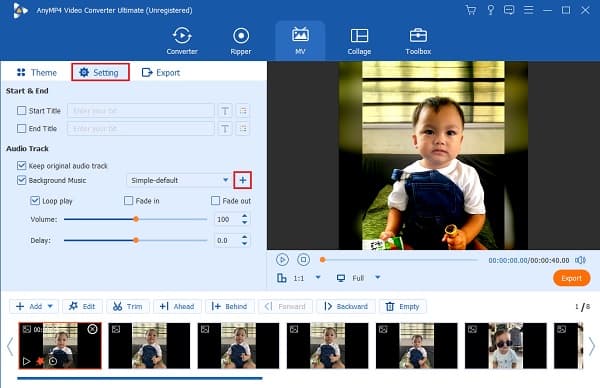Open the shopping cart icon

(x=471, y=10)
